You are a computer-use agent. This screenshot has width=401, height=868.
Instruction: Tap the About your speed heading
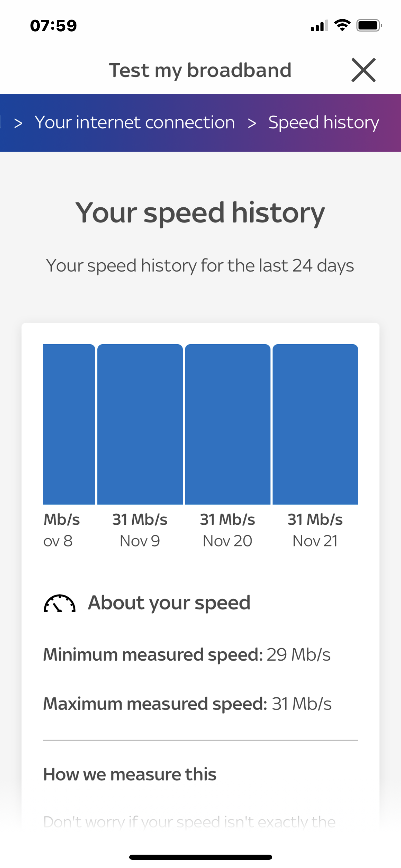click(x=169, y=603)
